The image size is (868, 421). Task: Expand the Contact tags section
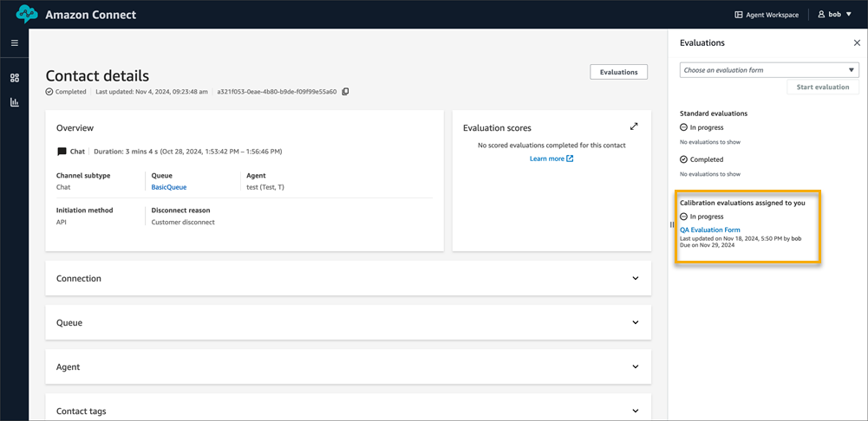(635, 411)
